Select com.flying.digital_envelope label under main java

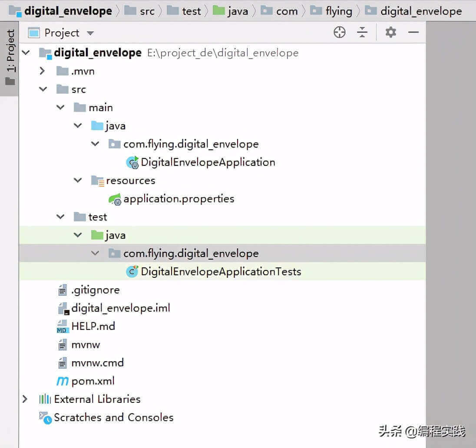[x=191, y=144]
